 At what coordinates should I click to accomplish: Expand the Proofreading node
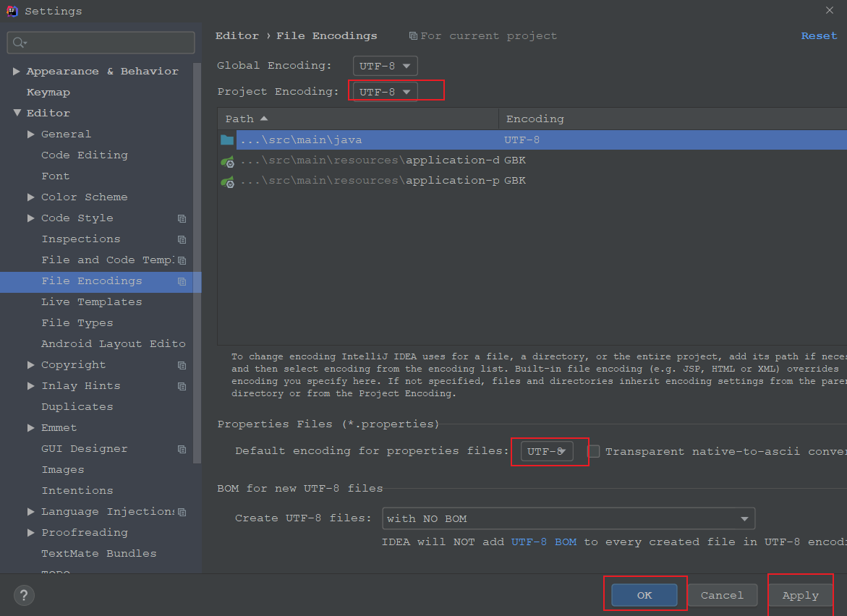[31, 532]
